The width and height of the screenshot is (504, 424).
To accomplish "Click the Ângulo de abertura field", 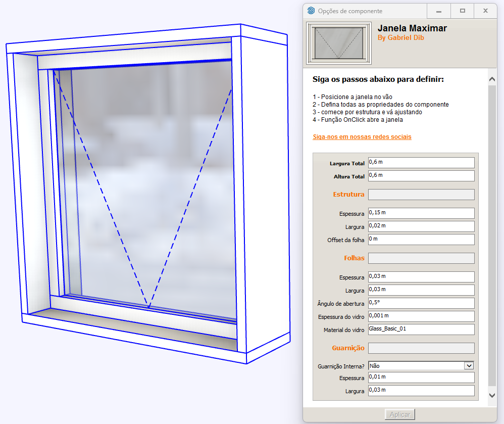I will coord(421,303).
